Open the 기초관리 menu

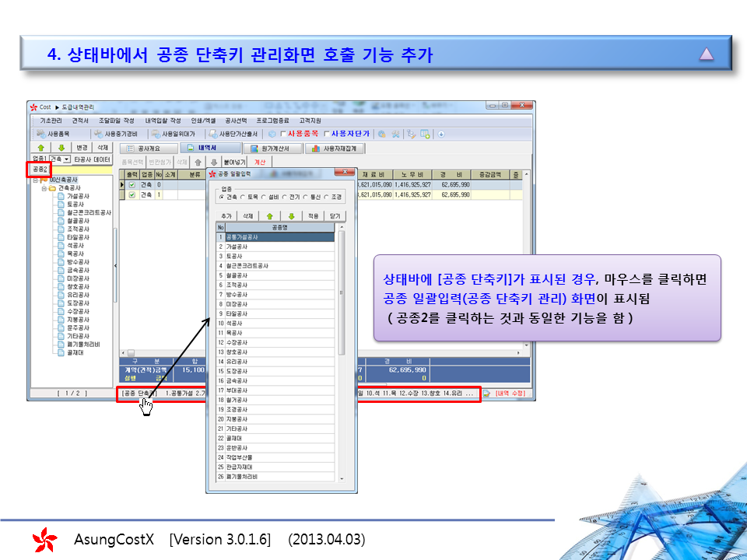click(51, 121)
